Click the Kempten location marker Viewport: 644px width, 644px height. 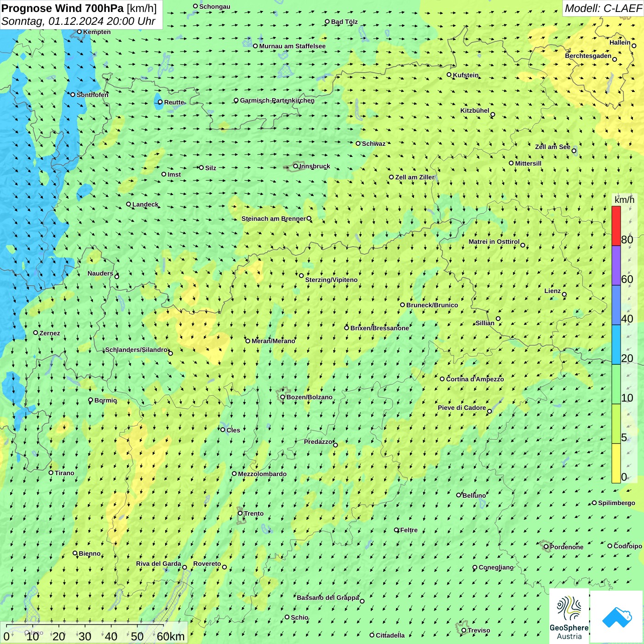click(79, 32)
